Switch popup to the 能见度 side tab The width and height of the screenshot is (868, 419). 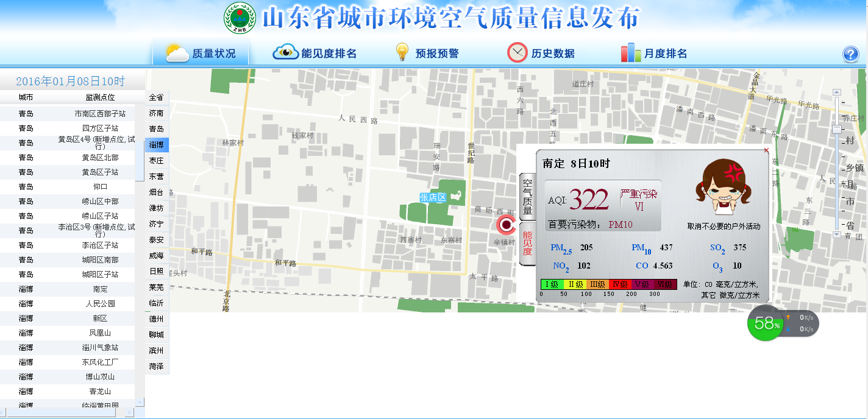[527, 244]
